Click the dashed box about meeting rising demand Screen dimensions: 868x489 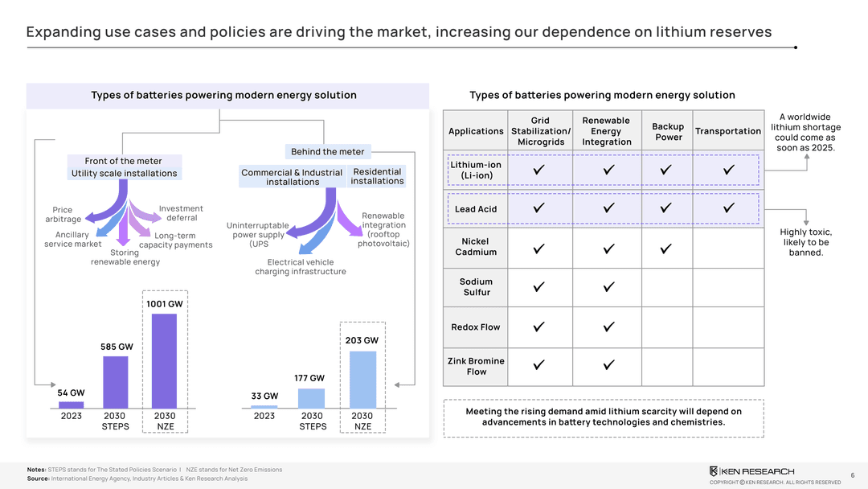604,417
